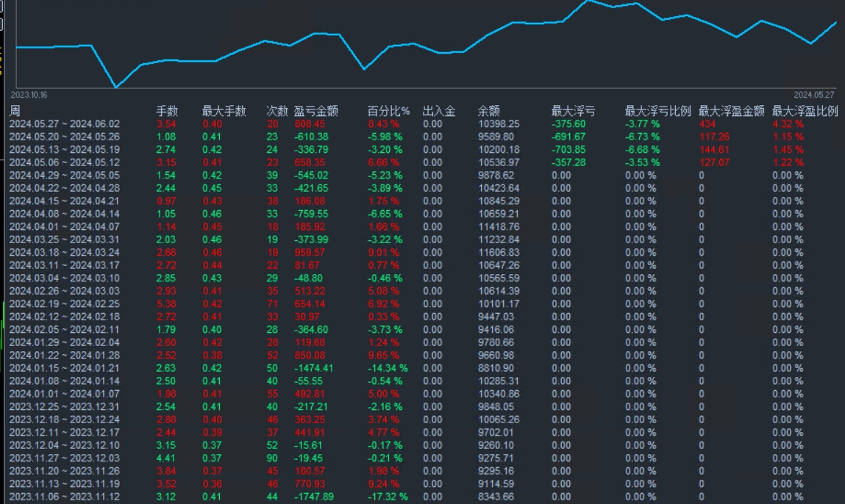845x504 pixels.
Task: Click chart end date 2024.05.27
Action: click(x=813, y=95)
